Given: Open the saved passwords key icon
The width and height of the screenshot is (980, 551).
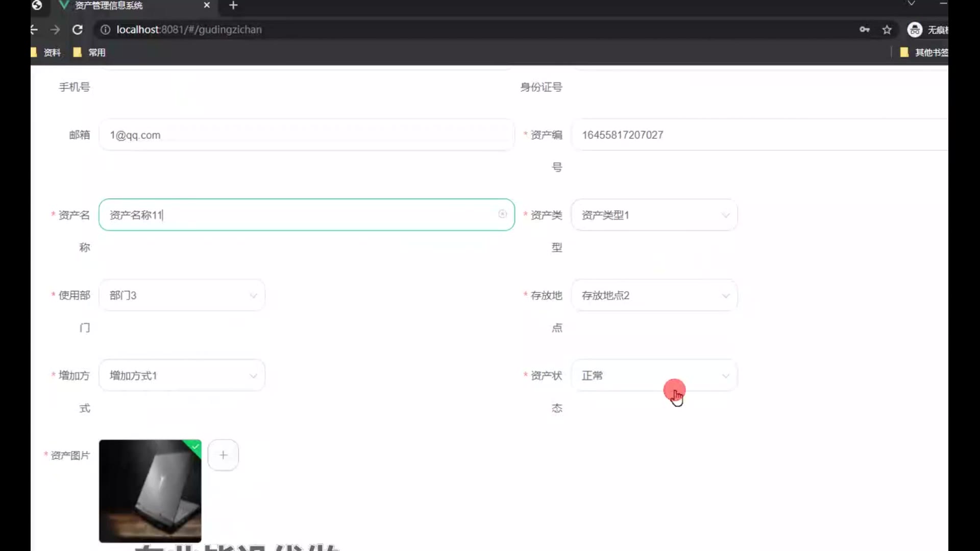Looking at the screenshot, I should click(864, 30).
